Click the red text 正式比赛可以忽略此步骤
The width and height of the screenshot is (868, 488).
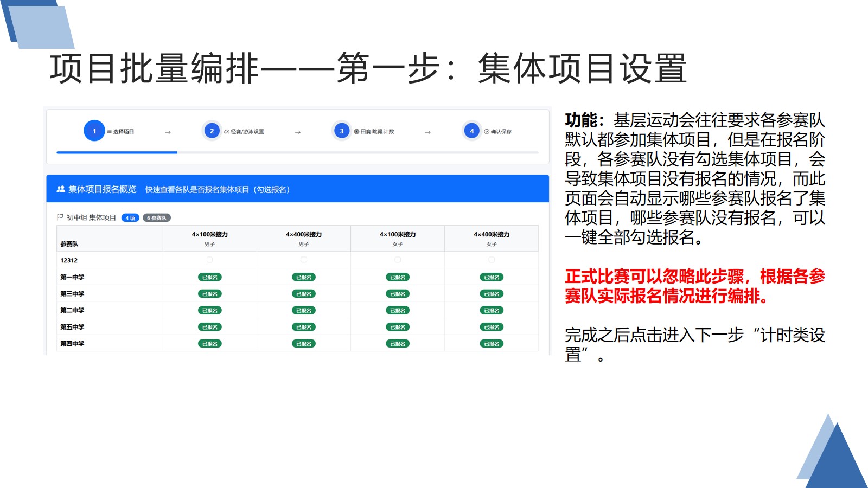click(654, 277)
